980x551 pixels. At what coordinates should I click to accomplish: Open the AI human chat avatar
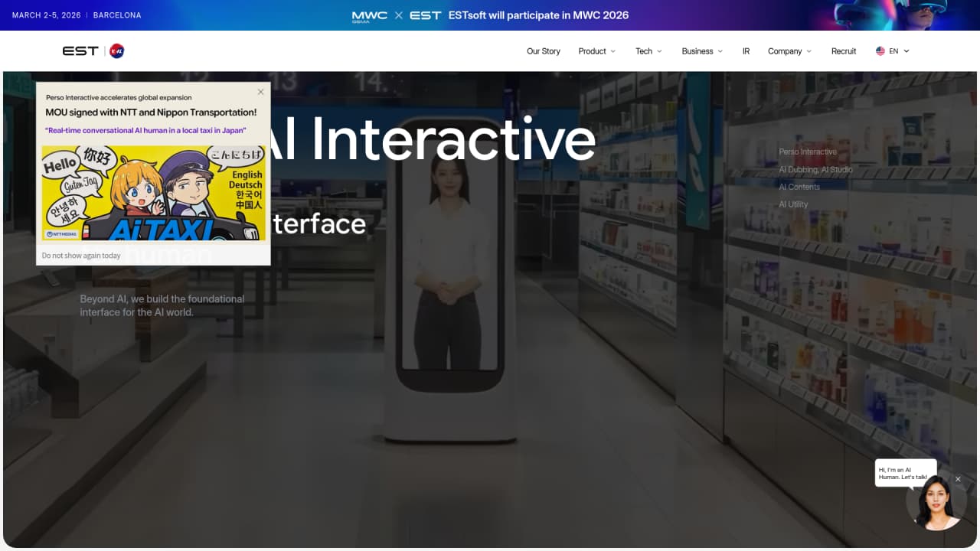tap(936, 503)
